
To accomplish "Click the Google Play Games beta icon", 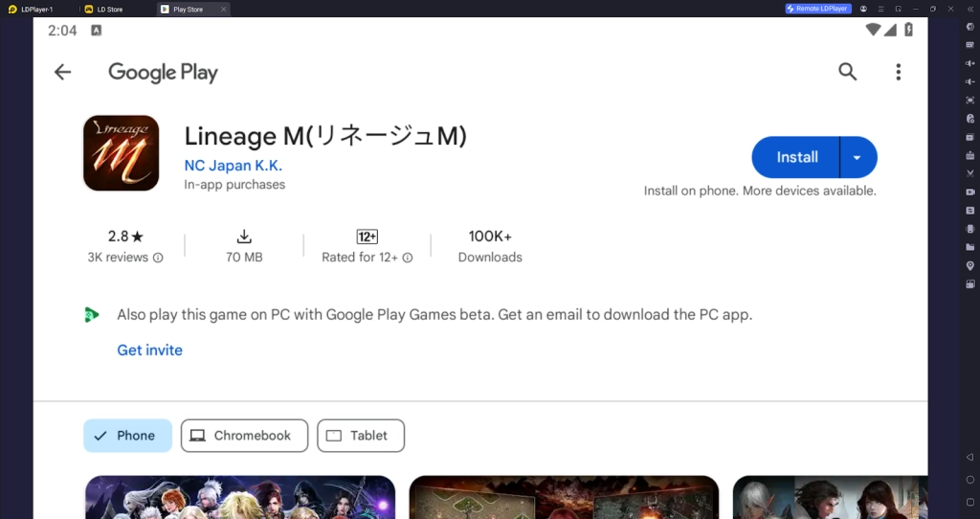I will (92, 314).
